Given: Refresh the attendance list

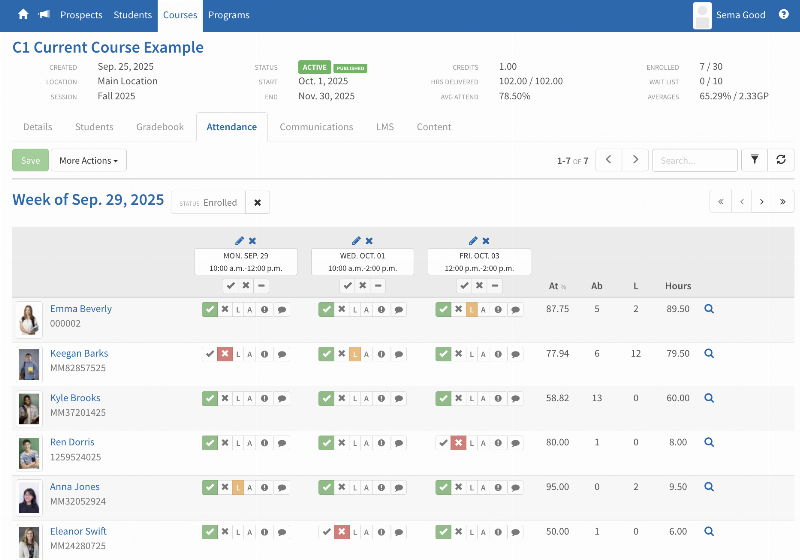Looking at the screenshot, I should point(781,160).
